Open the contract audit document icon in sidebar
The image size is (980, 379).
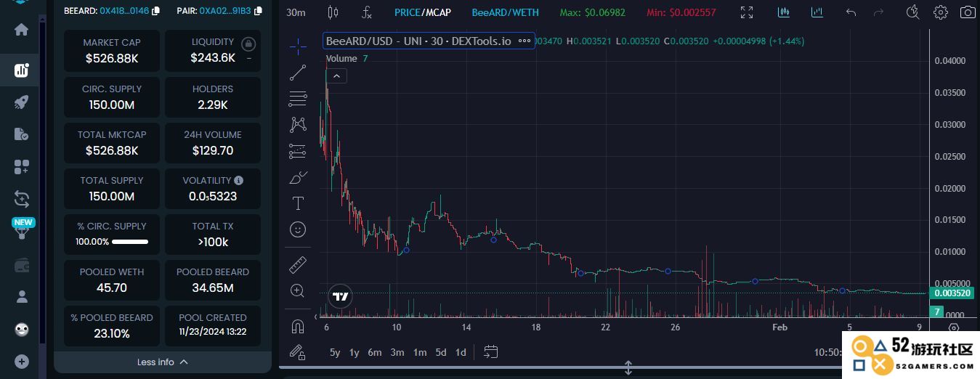click(x=21, y=134)
